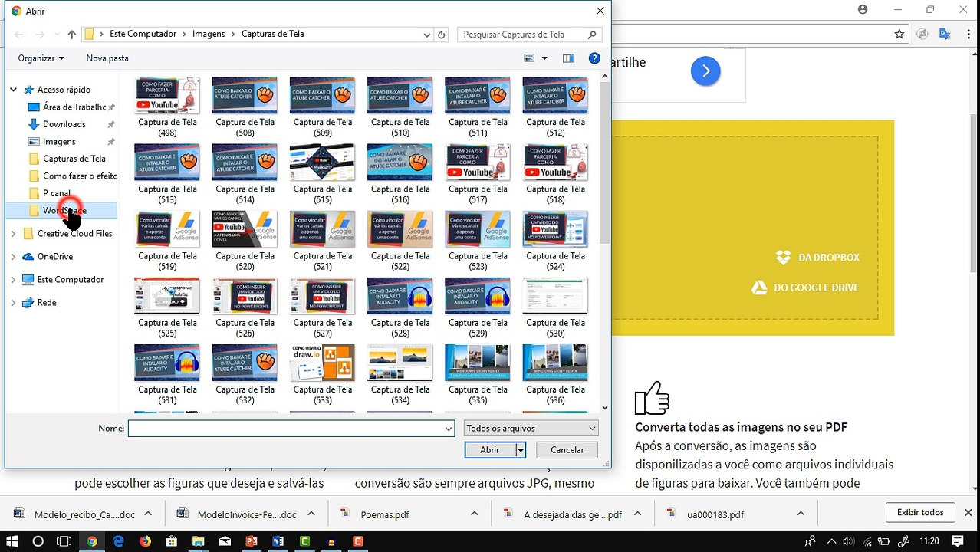Expand the OneDrive node
The height and width of the screenshot is (552, 980).
(x=14, y=257)
